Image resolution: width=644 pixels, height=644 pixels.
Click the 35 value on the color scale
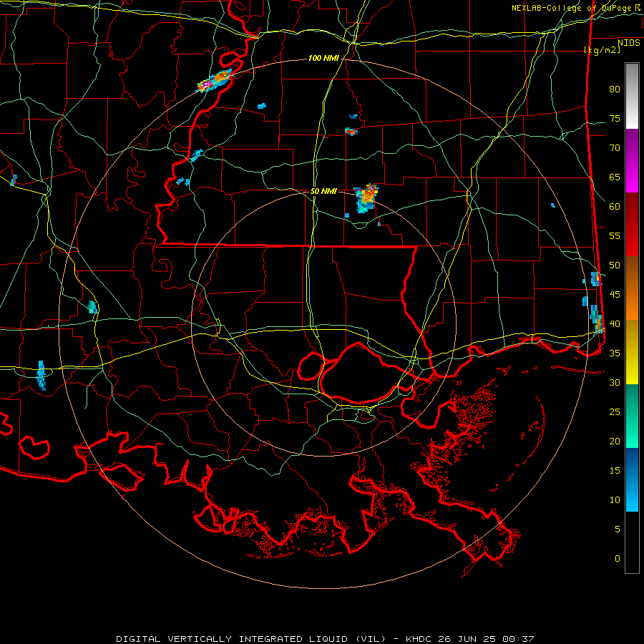[615, 353]
